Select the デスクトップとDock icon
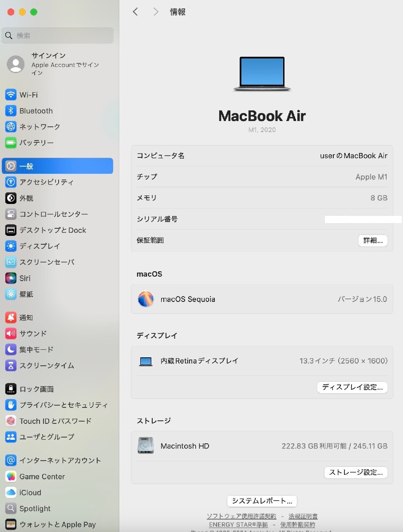 click(11, 230)
